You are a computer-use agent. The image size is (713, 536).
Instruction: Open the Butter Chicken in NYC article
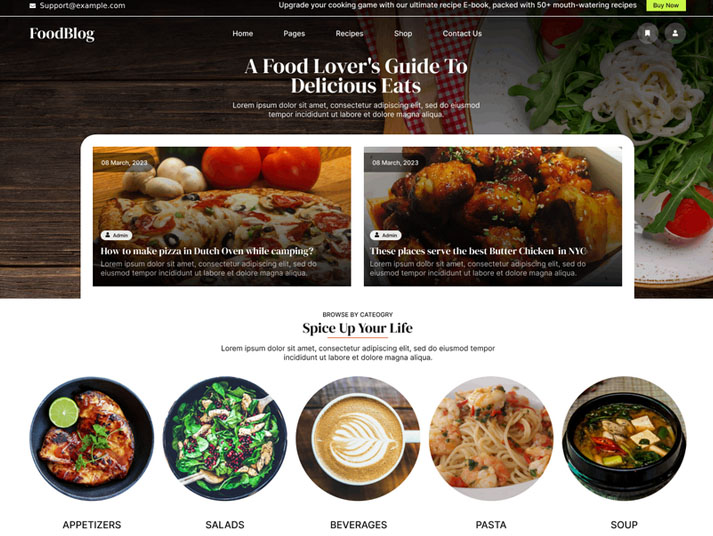(x=477, y=251)
